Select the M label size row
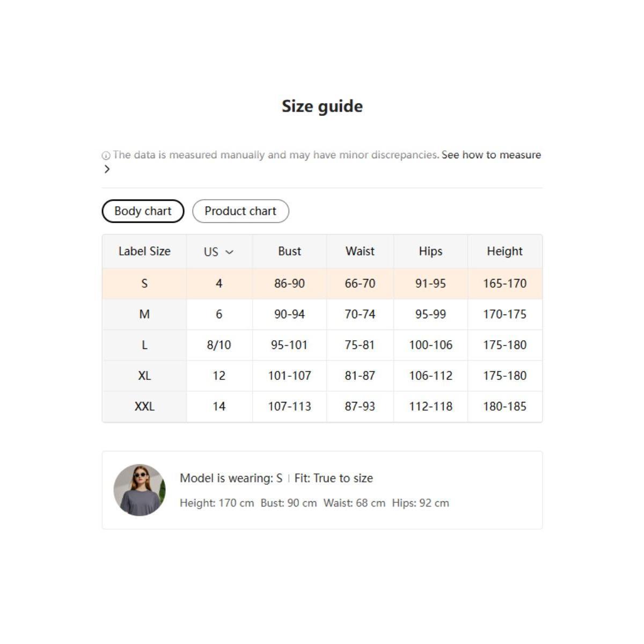Viewport: 644px width, 644px height. point(144,314)
